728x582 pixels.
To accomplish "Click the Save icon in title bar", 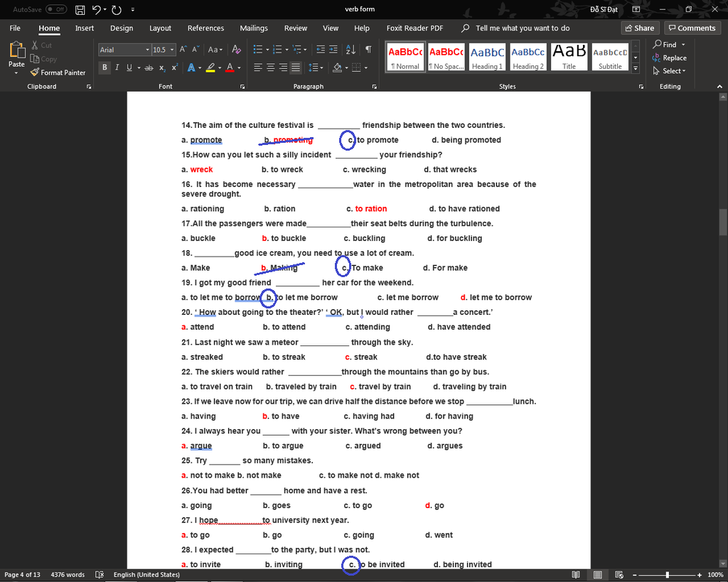I will [x=80, y=10].
